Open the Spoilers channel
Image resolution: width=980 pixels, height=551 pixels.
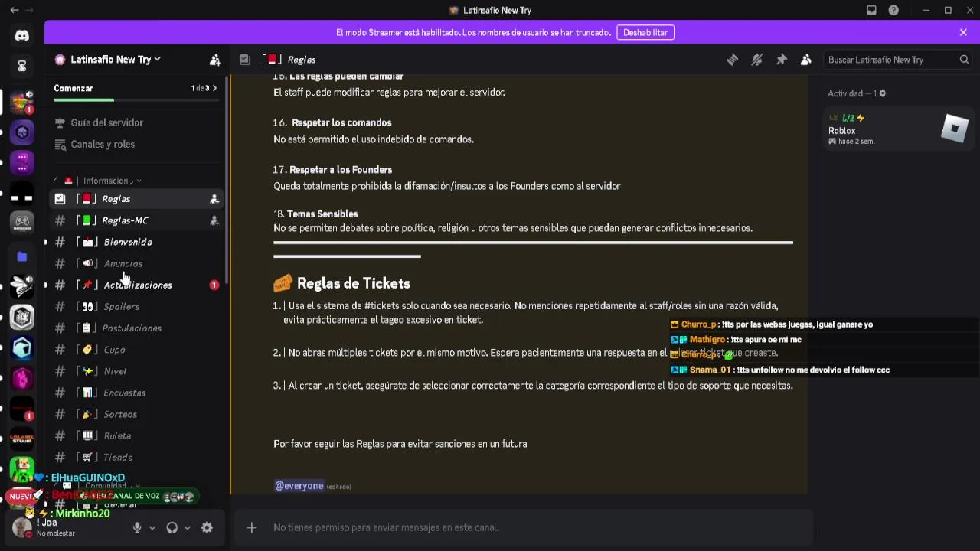[x=136, y=306]
